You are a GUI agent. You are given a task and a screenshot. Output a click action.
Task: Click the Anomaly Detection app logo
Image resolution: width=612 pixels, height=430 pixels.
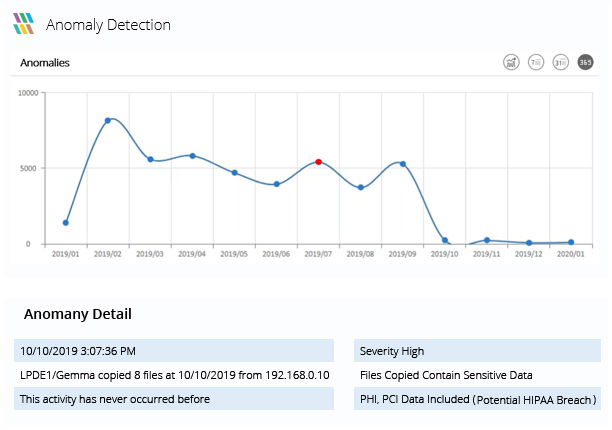(x=24, y=24)
